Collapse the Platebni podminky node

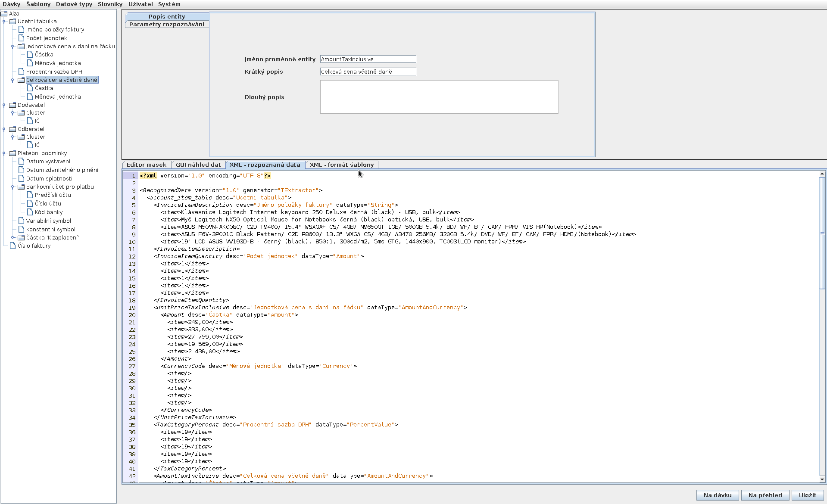[4, 153]
